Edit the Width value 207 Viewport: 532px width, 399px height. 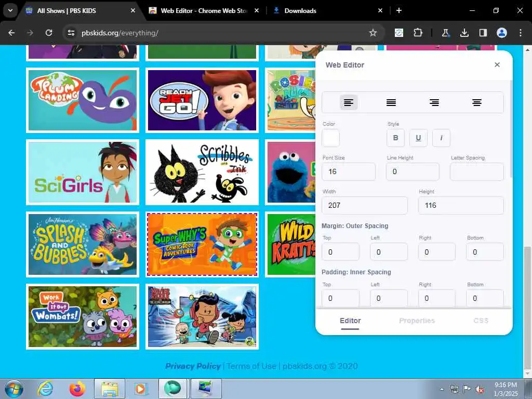[x=364, y=205]
